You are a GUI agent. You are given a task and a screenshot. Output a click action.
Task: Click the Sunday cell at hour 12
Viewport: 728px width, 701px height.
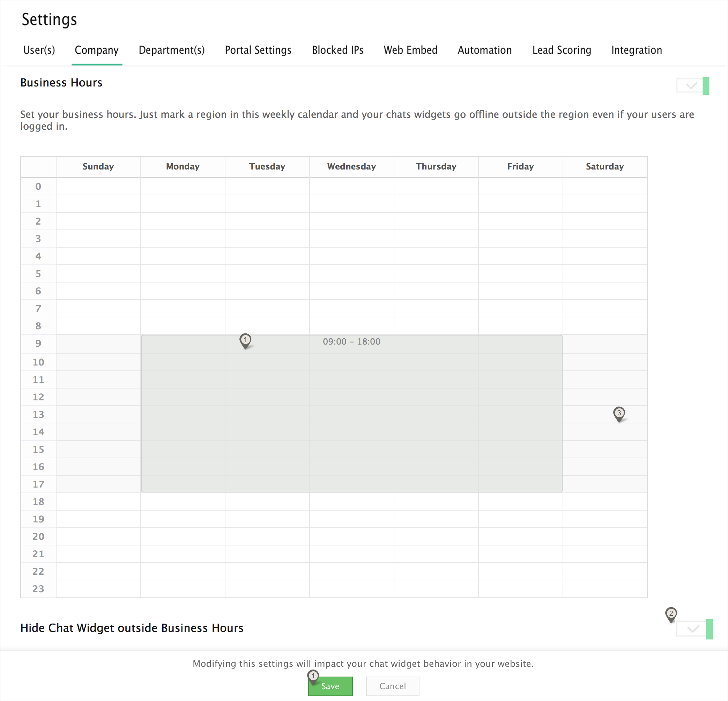[x=98, y=397]
